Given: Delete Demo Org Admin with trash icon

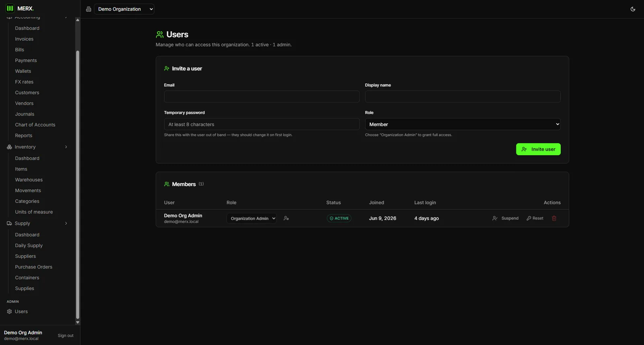Looking at the screenshot, I should [554, 218].
